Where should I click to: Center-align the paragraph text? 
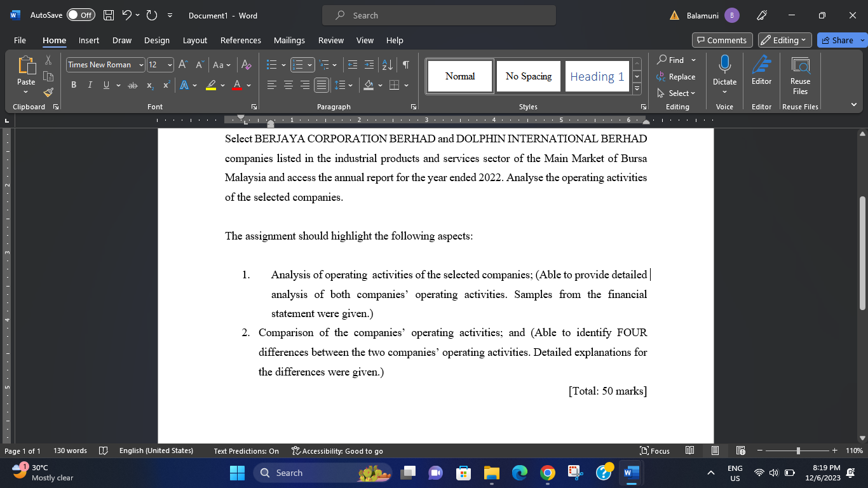pos(288,85)
